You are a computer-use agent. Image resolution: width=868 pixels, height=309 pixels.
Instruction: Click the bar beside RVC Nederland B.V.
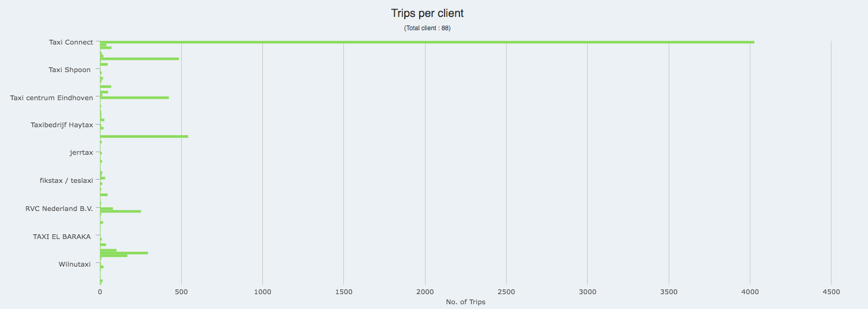click(107, 209)
